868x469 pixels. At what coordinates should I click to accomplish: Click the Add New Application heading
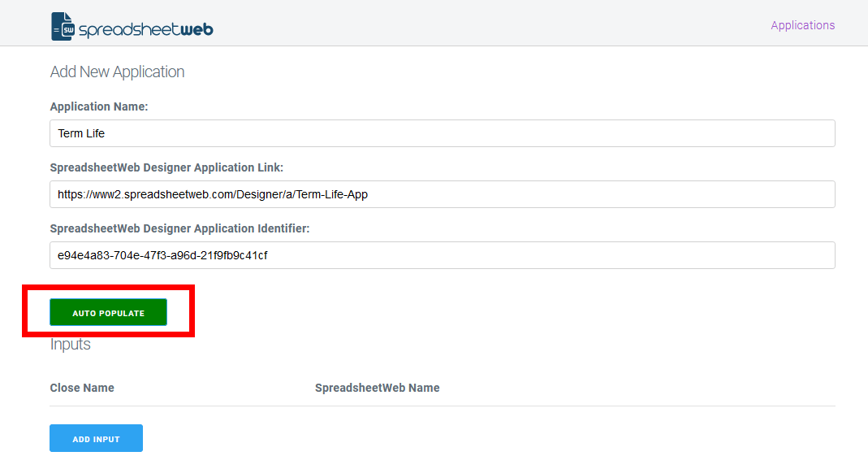pyautogui.click(x=117, y=72)
